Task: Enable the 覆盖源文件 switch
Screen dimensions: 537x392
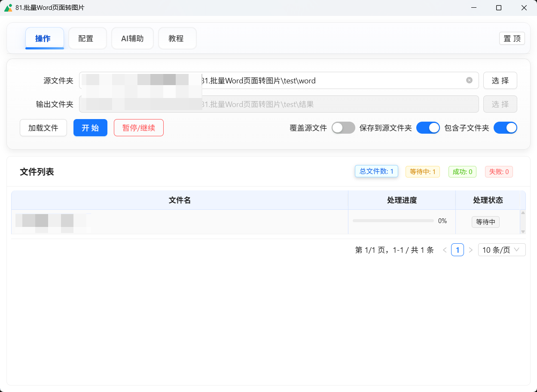Action: [343, 128]
